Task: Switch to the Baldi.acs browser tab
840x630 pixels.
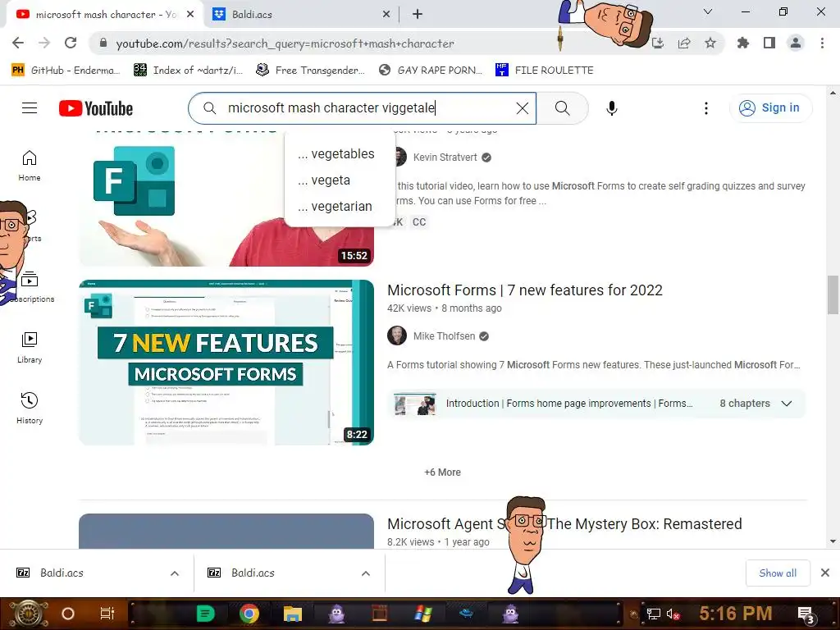Action: pyautogui.click(x=300, y=15)
